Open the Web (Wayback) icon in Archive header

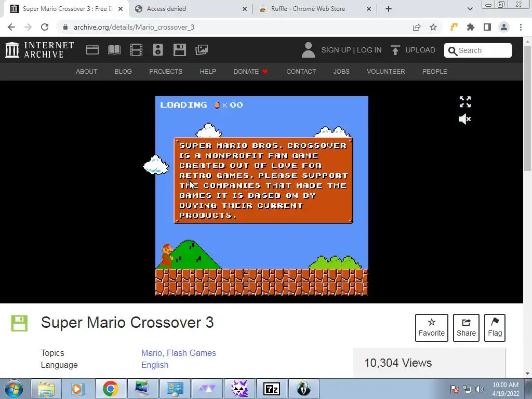pyautogui.click(x=92, y=50)
